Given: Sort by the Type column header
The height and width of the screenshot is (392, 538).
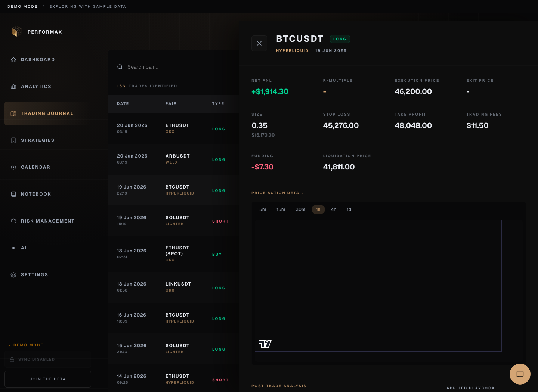Looking at the screenshot, I should coord(218,104).
